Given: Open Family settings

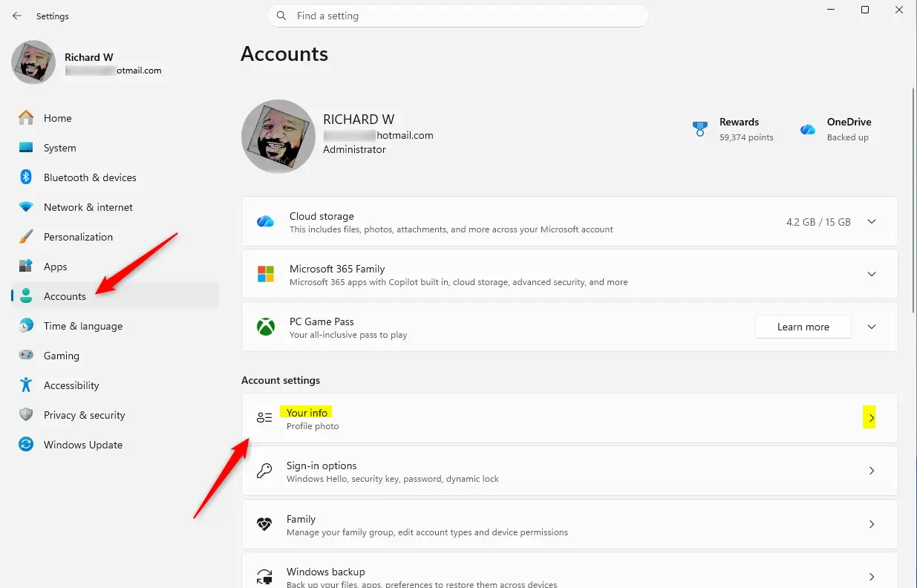Looking at the screenshot, I should point(570,524).
